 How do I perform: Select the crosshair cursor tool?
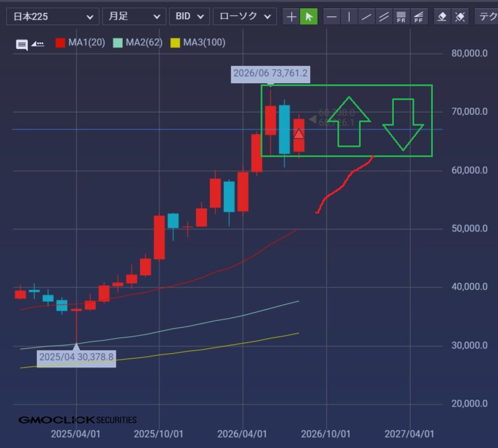click(x=291, y=16)
